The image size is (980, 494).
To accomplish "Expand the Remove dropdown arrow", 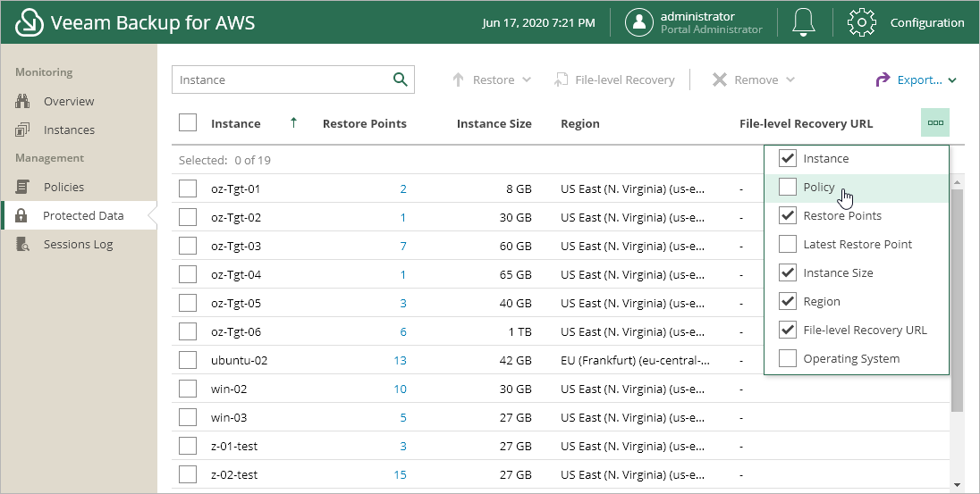I will 790,80.
